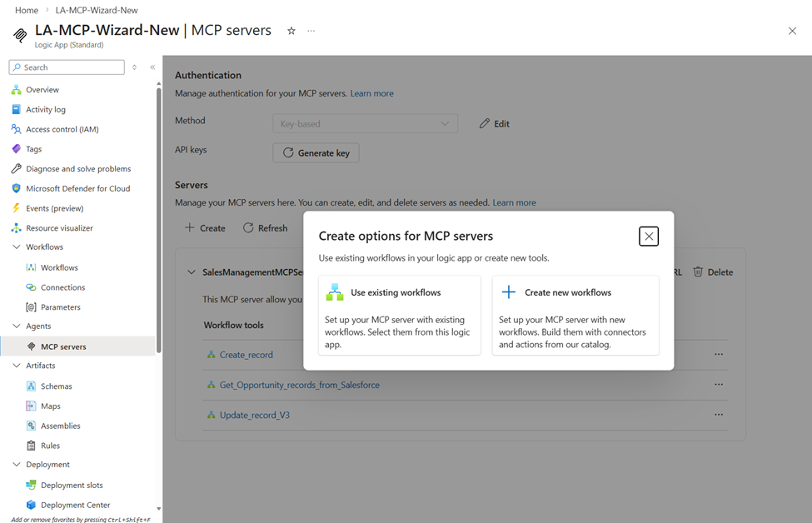
Task: Open Microsoft Defender for Cloud shield icon
Action: point(16,188)
